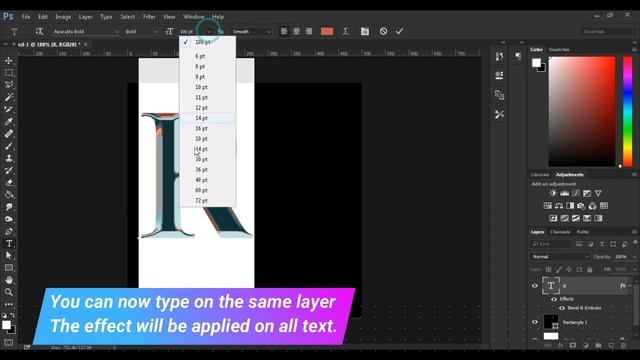Select the Brush tool
Screen dimensions: 640x360
(x=9, y=146)
